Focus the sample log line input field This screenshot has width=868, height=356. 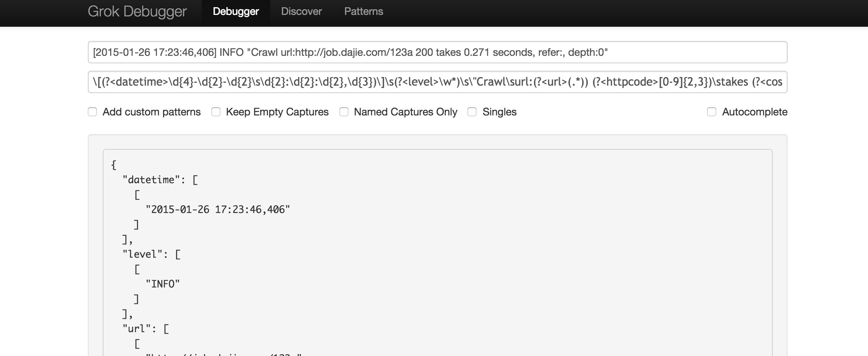[x=437, y=52]
